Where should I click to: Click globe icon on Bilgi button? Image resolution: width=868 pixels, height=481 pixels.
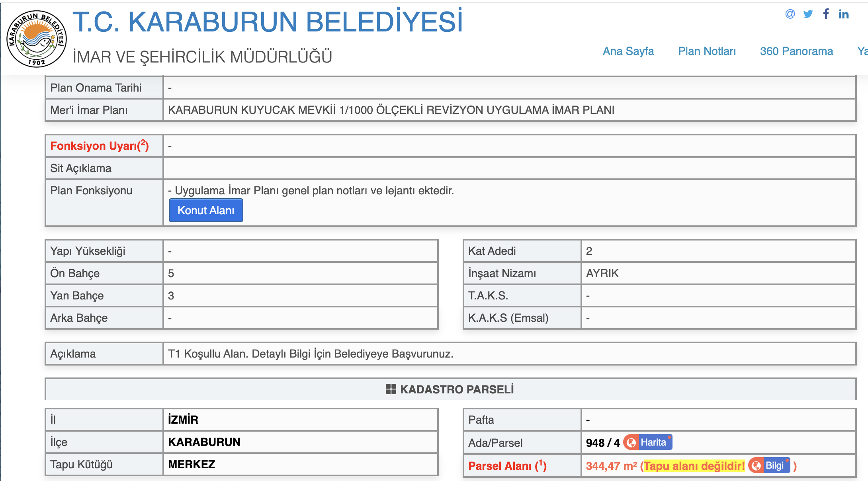coord(756,465)
